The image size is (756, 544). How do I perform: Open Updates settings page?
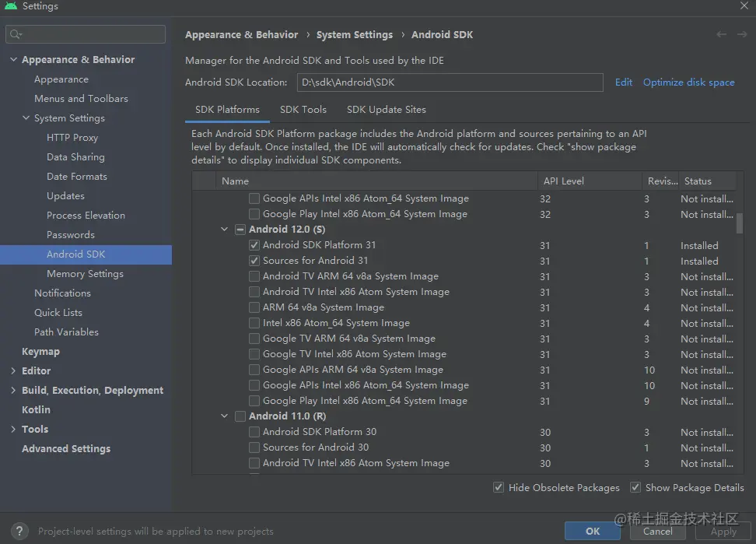pyautogui.click(x=65, y=196)
